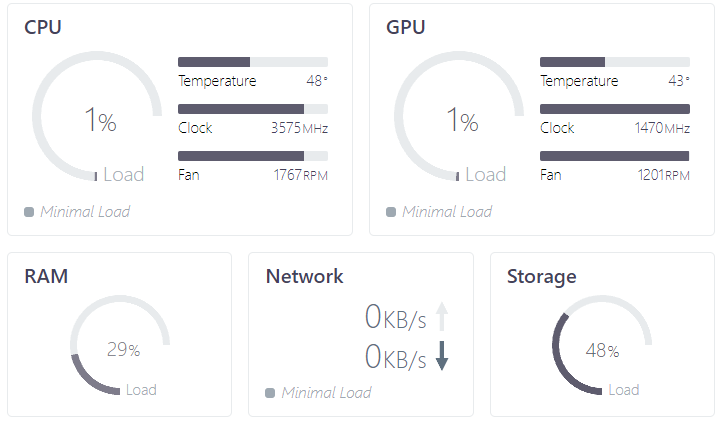Click the CPU Temperature bar

pyautogui.click(x=253, y=62)
